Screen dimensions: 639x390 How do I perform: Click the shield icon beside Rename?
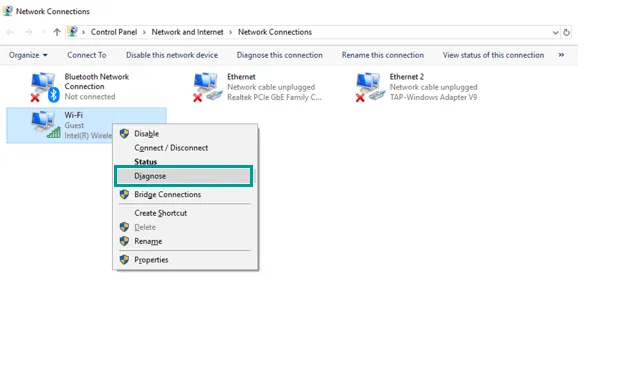[x=124, y=241]
